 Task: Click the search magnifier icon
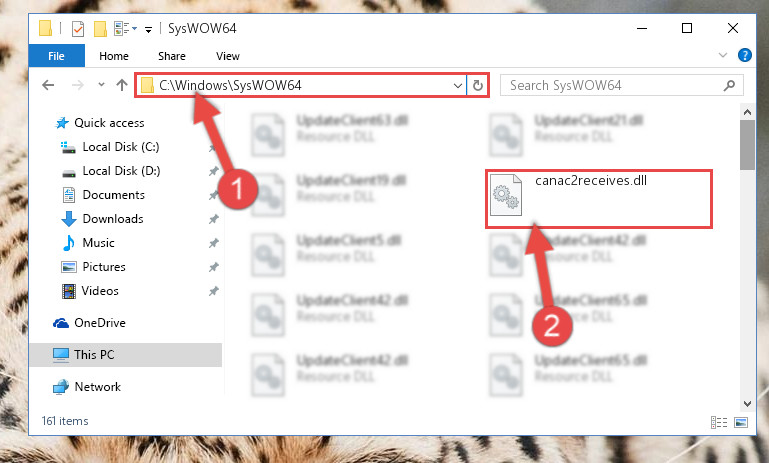coord(729,85)
